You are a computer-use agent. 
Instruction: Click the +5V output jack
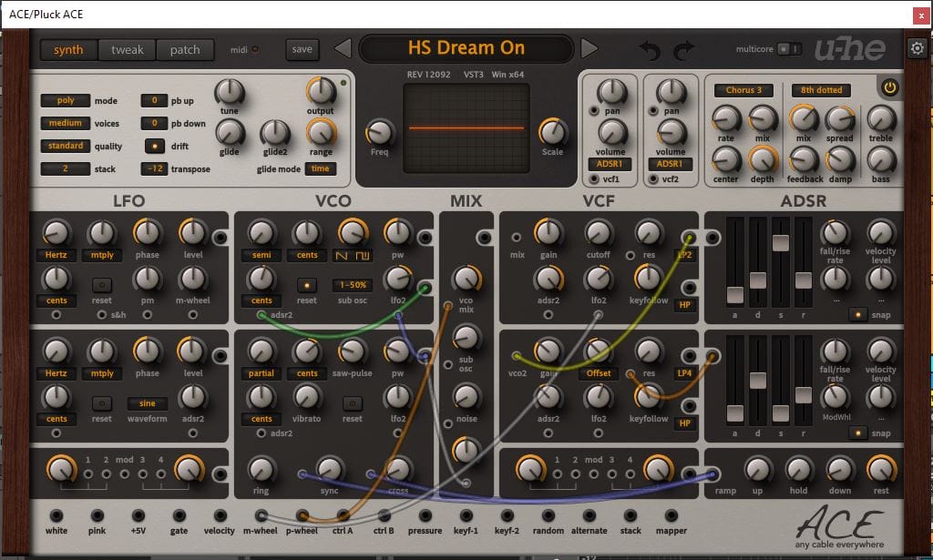tap(138, 515)
